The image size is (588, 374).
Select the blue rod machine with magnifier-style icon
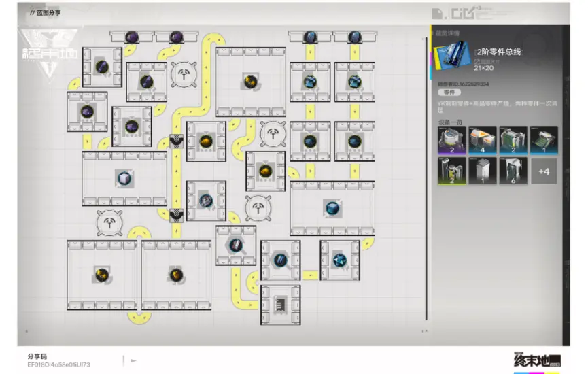pos(236,245)
